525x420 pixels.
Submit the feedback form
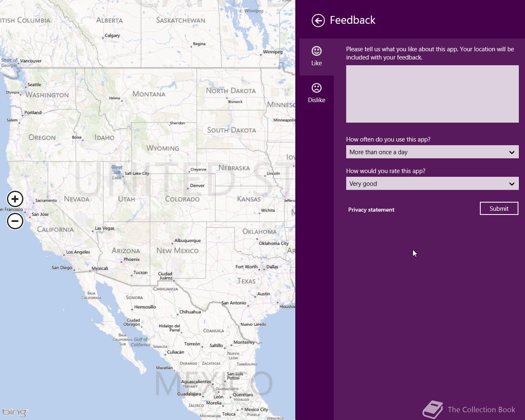499,208
